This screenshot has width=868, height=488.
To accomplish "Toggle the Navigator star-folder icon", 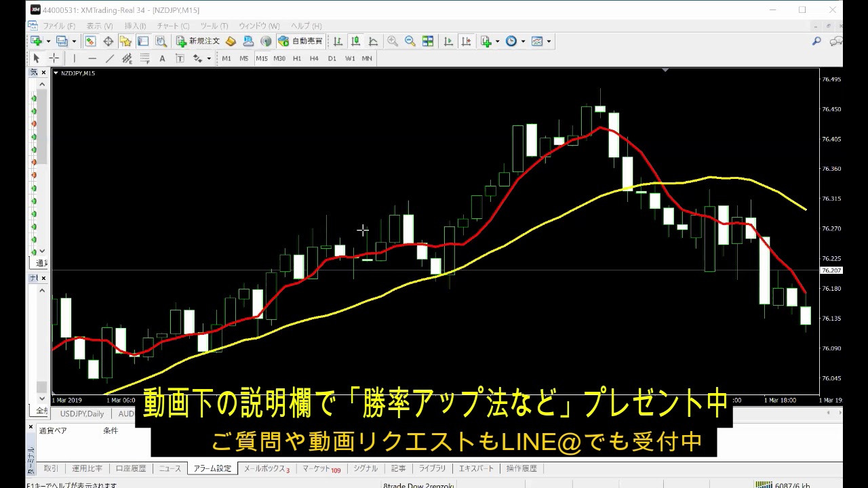I will (125, 41).
